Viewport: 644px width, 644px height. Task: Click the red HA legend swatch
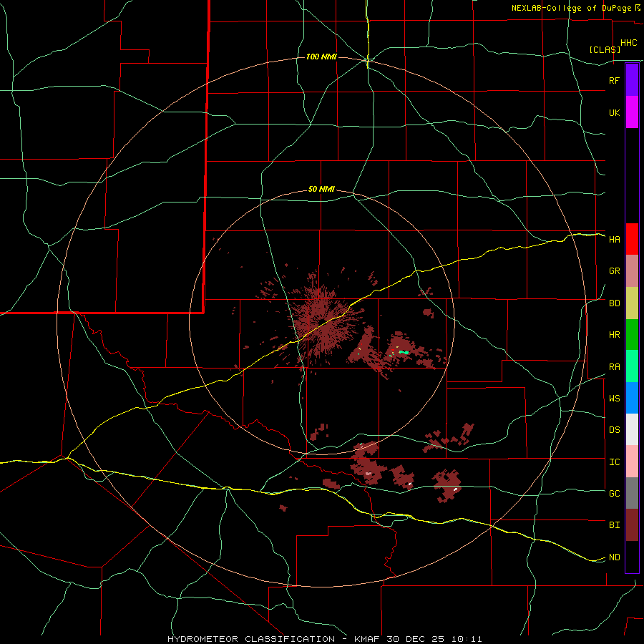click(632, 239)
